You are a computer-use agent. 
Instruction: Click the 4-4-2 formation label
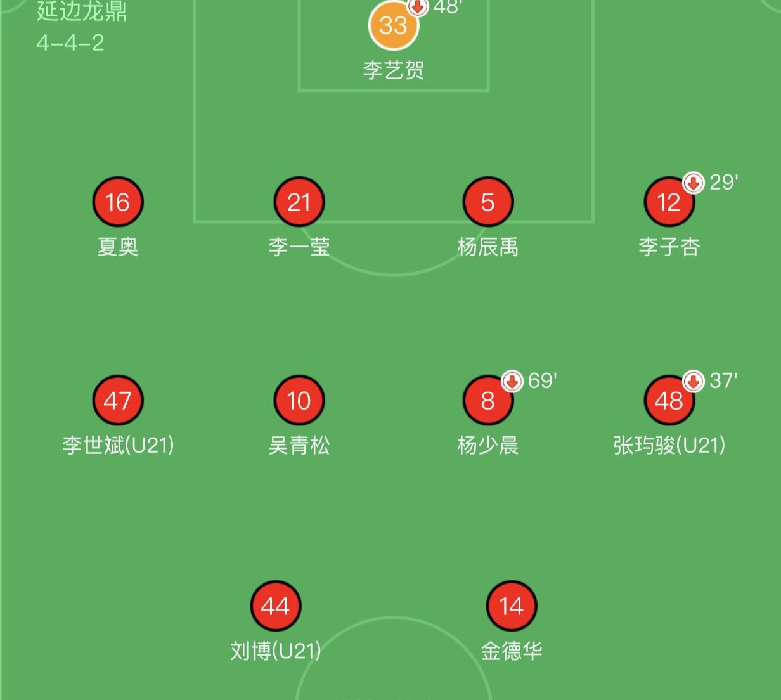point(70,44)
